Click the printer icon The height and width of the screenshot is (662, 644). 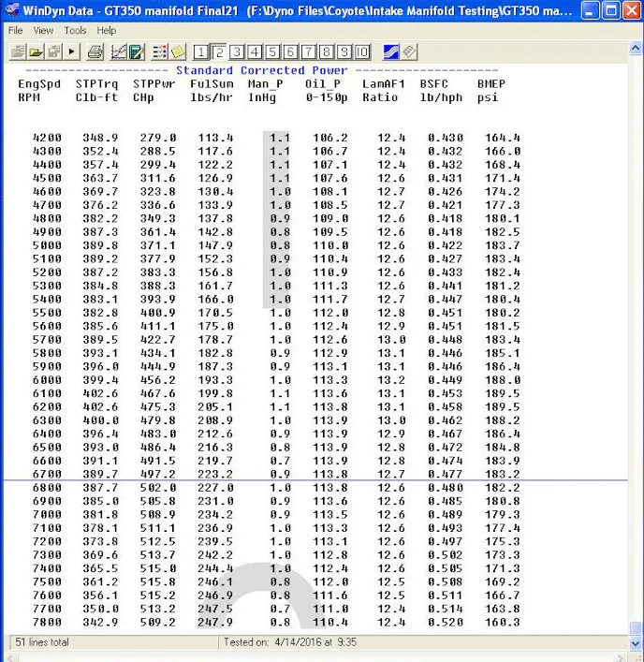pos(95,51)
